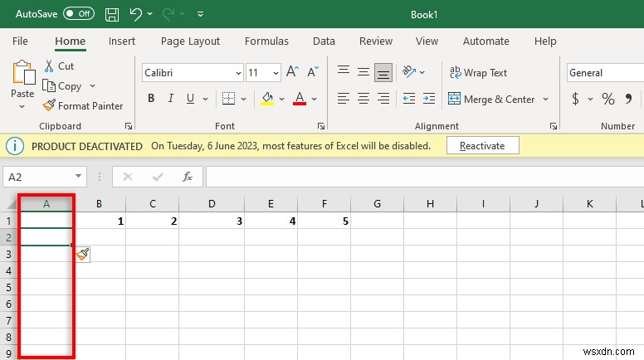
Task: Toggle Wrap Text
Action: tap(478, 73)
